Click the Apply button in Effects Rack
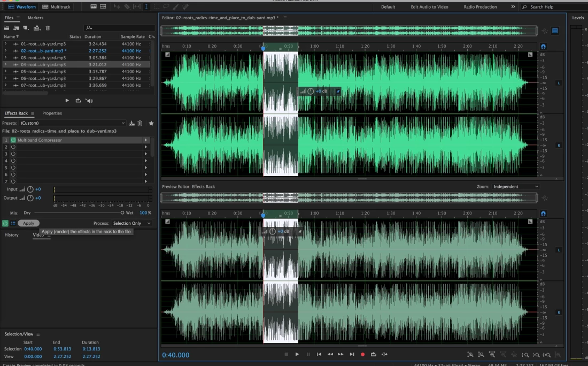Viewport: 588px width, 366px height. pyautogui.click(x=28, y=223)
